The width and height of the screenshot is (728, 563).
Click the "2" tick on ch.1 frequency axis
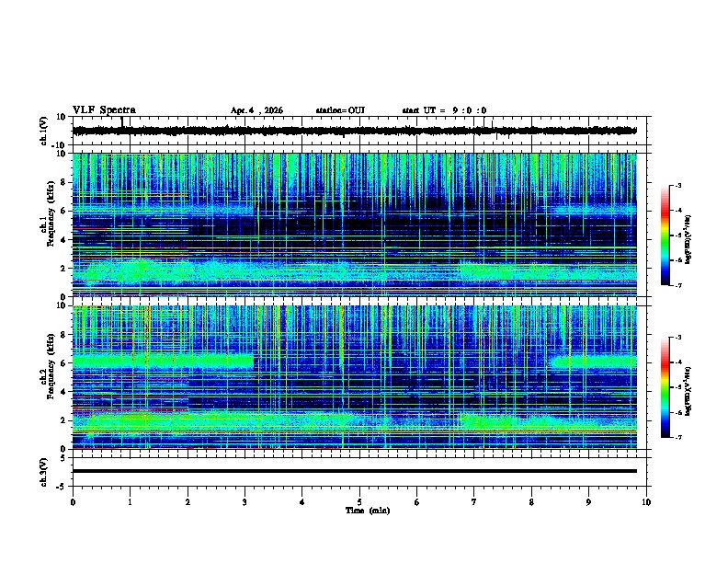pyautogui.click(x=64, y=269)
